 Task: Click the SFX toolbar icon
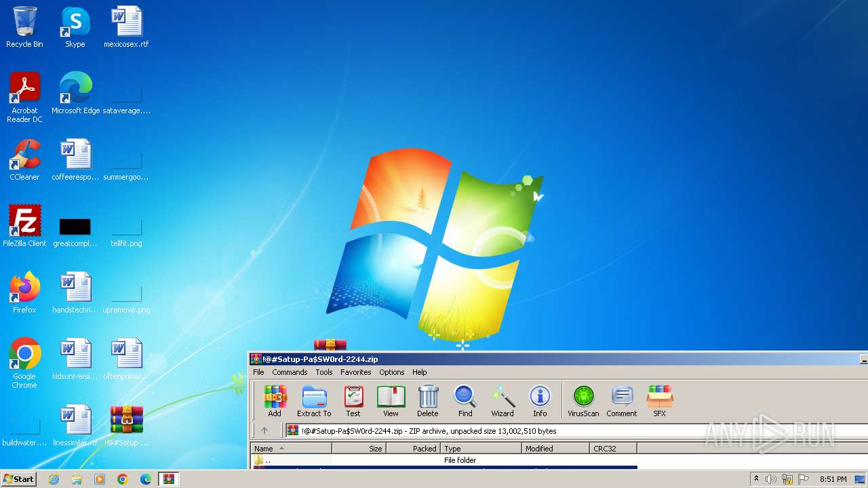pos(659,401)
